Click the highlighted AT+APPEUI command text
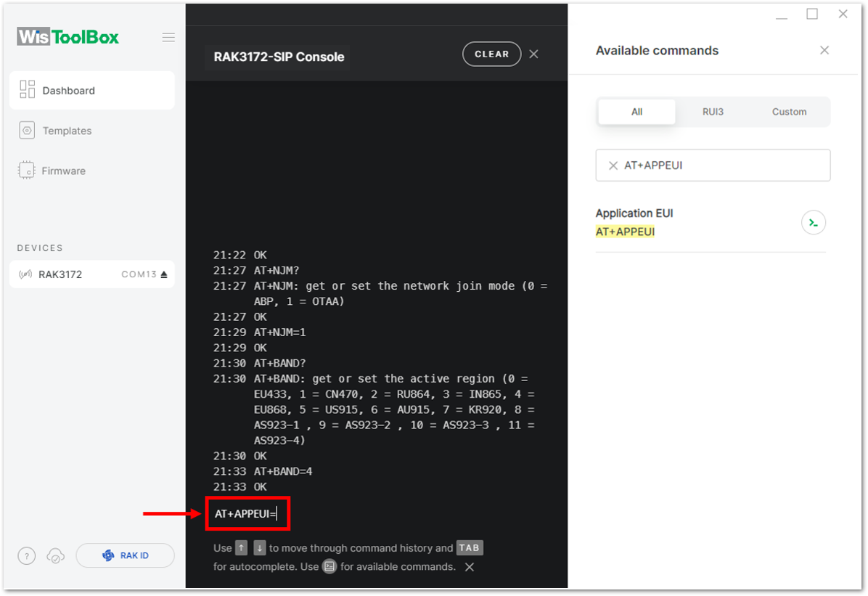This screenshot has height=596, width=868. pyautogui.click(x=625, y=232)
